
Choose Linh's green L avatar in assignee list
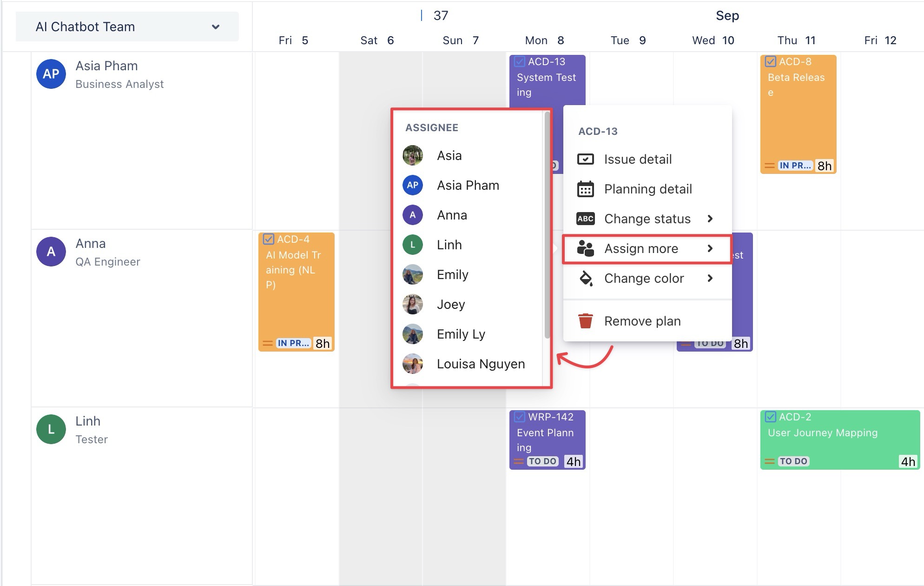pyautogui.click(x=412, y=245)
